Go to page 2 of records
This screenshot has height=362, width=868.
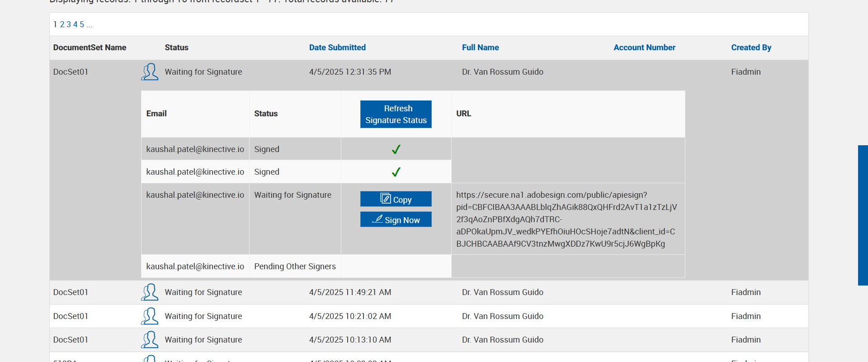(x=62, y=24)
